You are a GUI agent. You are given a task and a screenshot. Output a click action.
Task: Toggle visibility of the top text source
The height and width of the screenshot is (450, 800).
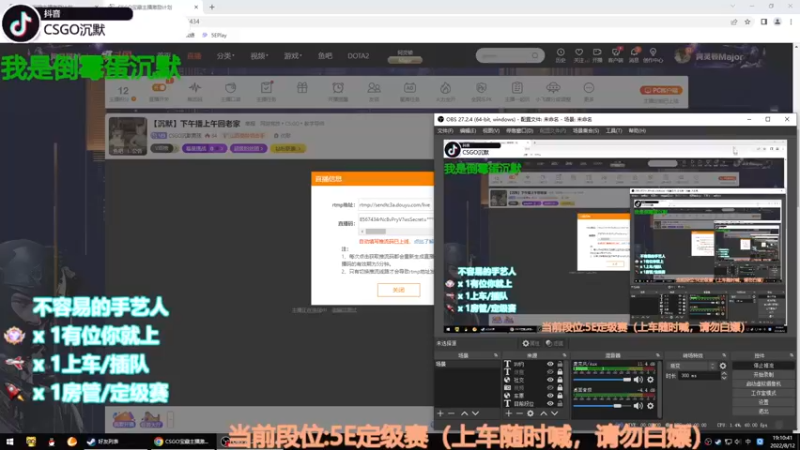550,364
